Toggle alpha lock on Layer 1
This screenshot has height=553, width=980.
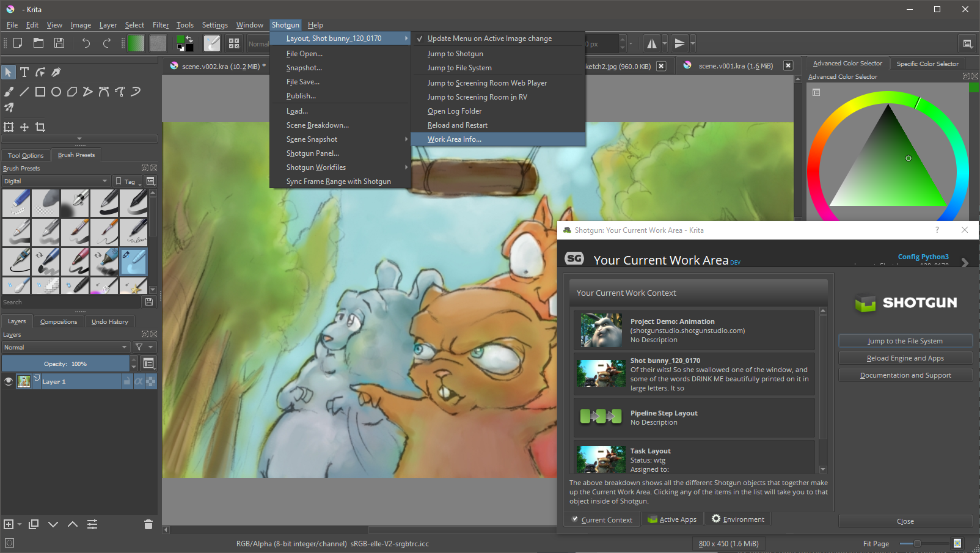(150, 381)
